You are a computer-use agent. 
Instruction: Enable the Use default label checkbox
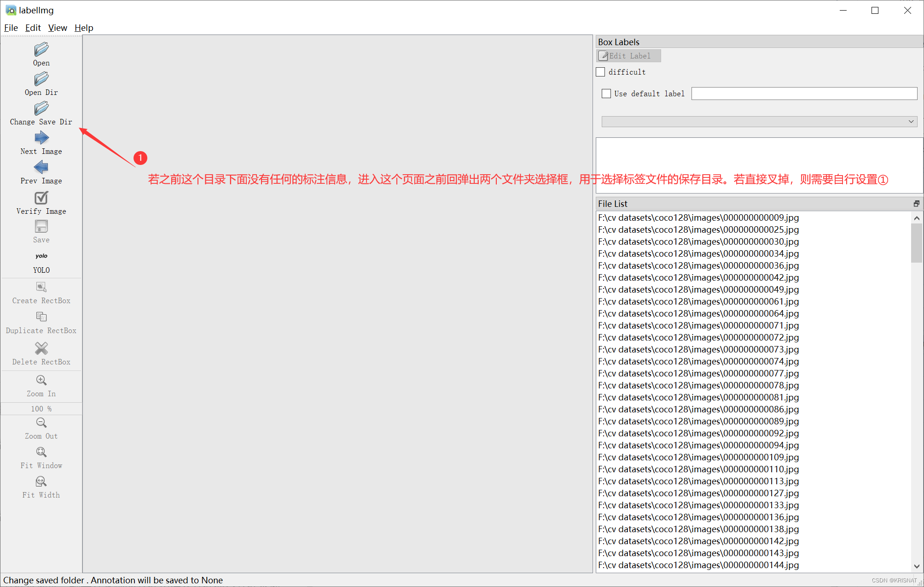[606, 94]
